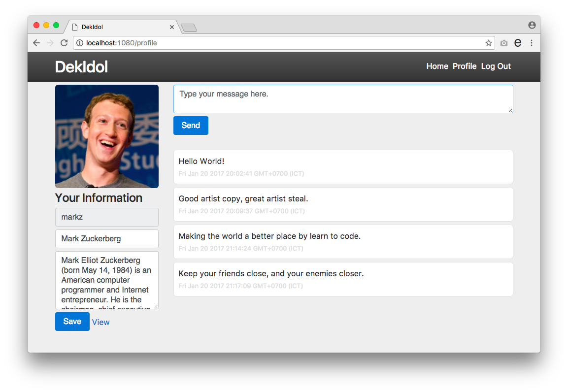Click the biography text area
Viewport: 568px width, 392px height.
click(107, 280)
